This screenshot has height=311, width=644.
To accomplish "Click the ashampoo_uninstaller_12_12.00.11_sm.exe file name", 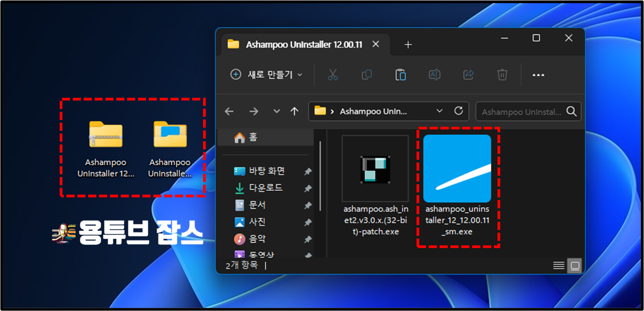I will pyautogui.click(x=458, y=220).
